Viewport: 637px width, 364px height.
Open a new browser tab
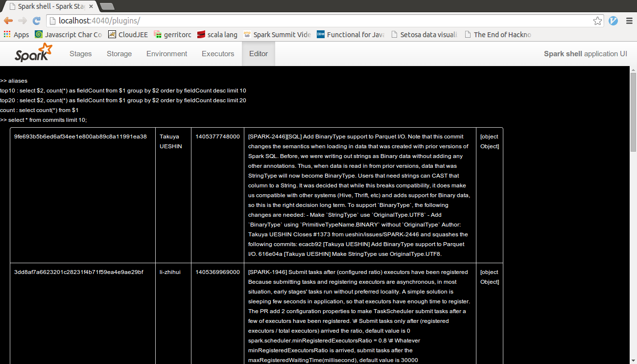(x=107, y=6)
